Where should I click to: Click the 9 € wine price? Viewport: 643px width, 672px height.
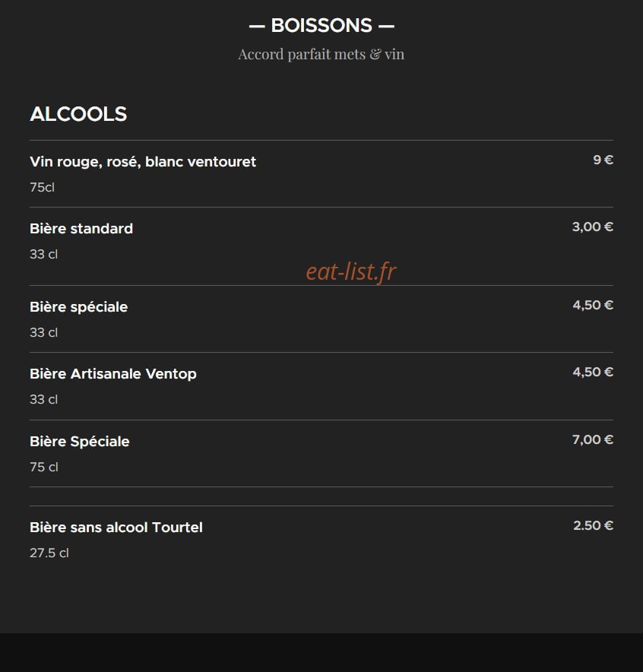[603, 160]
